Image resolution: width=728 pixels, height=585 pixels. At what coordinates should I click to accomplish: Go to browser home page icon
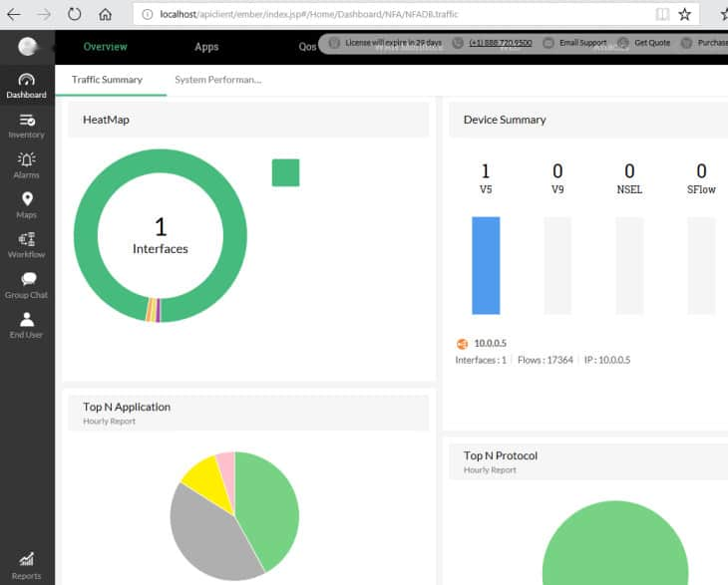[x=105, y=14]
